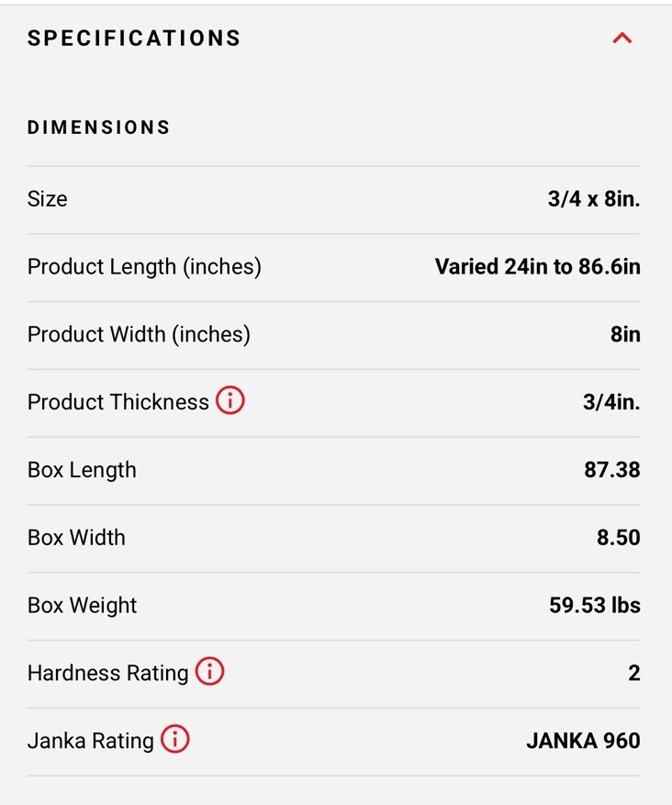
Task: Click the 59.53 lbs box weight value
Action: tap(595, 605)
